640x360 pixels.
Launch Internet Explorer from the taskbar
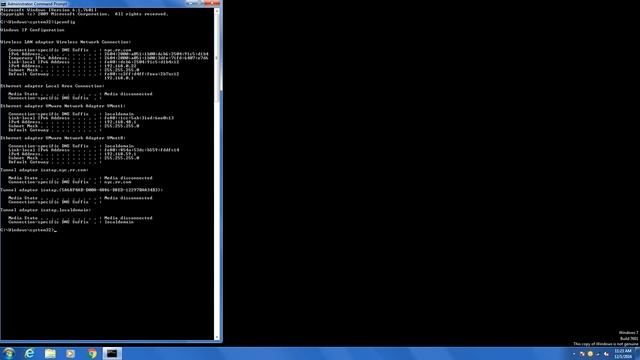pyautogui.click(x=29, y=353)
